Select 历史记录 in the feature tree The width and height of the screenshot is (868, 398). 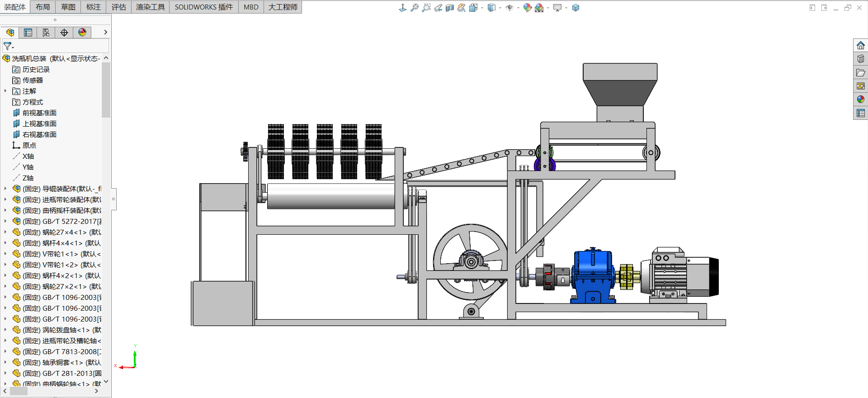(x=36, y=69)
